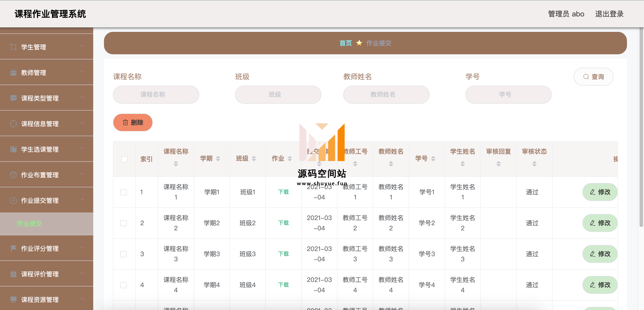644x310 pixels.
Task: Click the 作业布置管理 sidebar icon
Action: click(x=13, y=175)
